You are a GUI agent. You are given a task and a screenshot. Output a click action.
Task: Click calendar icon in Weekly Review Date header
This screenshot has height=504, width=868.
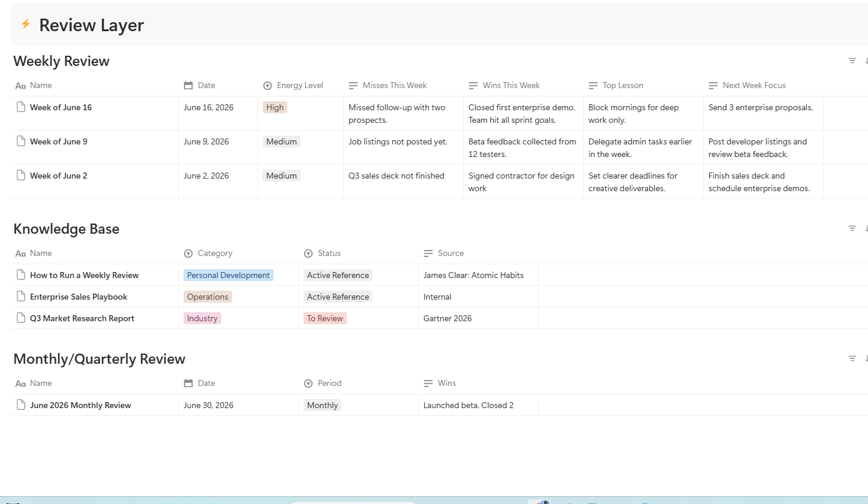pyautogui.click(x=188, y=85)
